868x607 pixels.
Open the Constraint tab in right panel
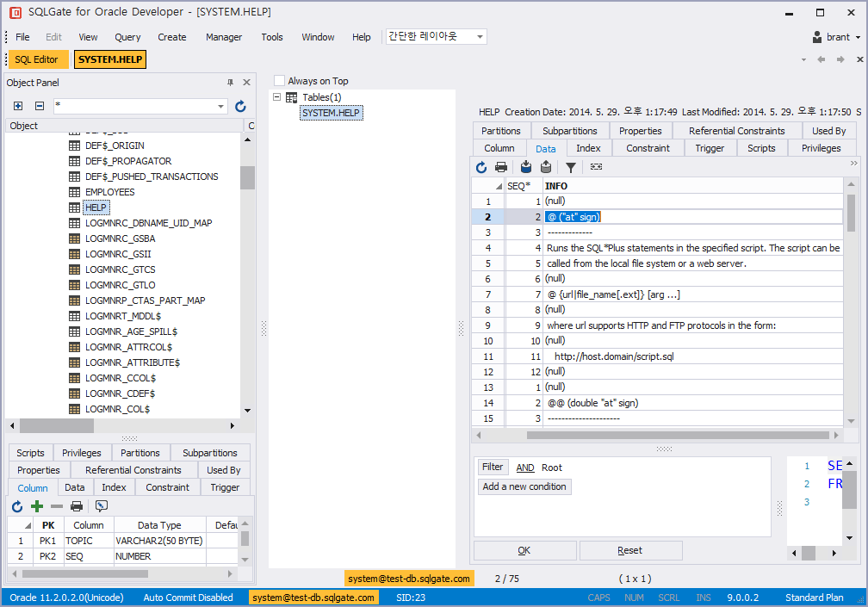pos(648,148)
